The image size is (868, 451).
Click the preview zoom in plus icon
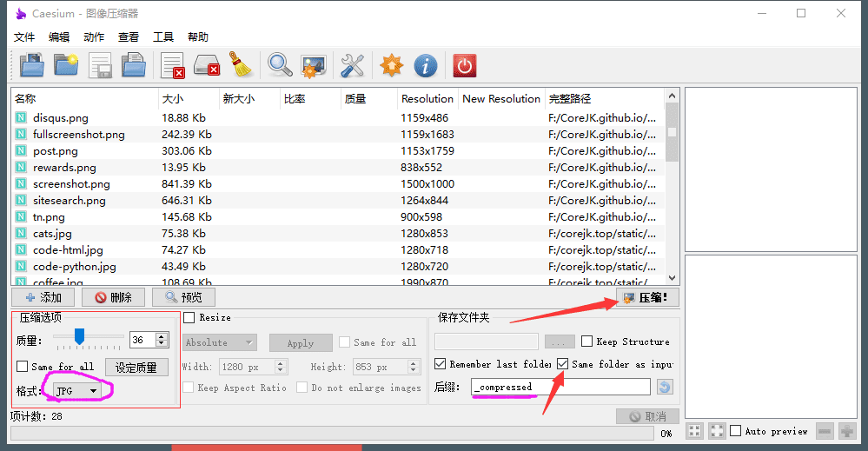pos(847,431)
